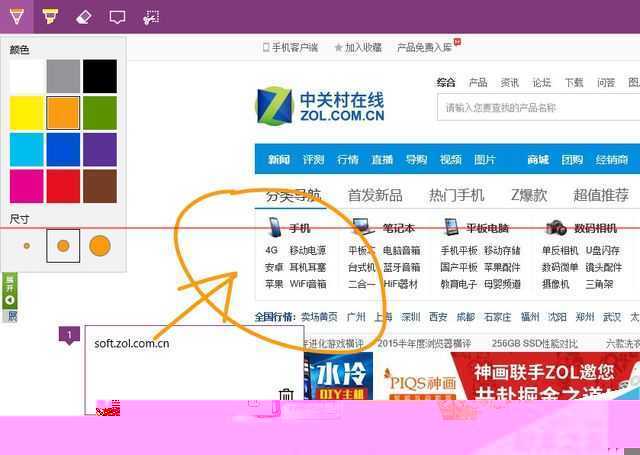Open the 单反相机 link
This screenshot has width=640, height=455.
tap(560, 250)
